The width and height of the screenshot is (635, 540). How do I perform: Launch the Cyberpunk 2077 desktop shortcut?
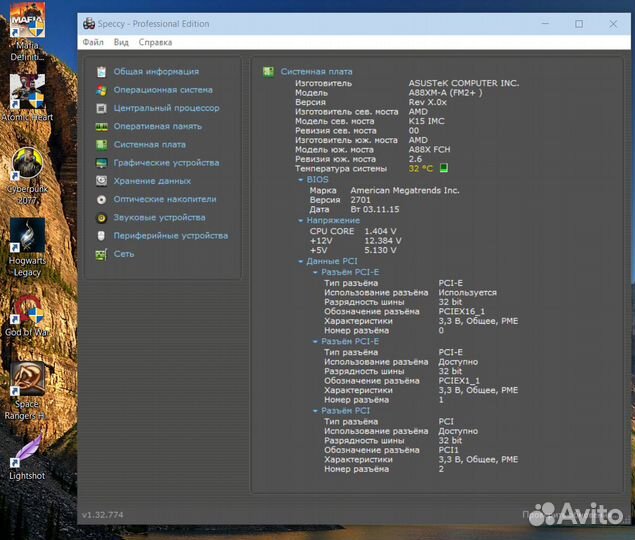(x=28, y=176)
